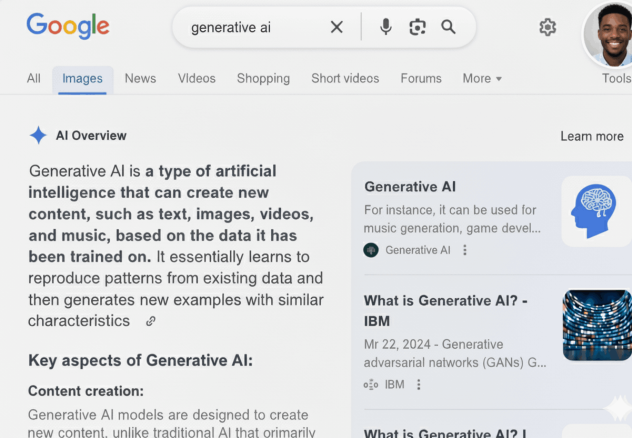Click the IBM source favicon
Image resolution: width=632 pixels, height=438 pixels.
pyautogui.click(x=371, y=385)
